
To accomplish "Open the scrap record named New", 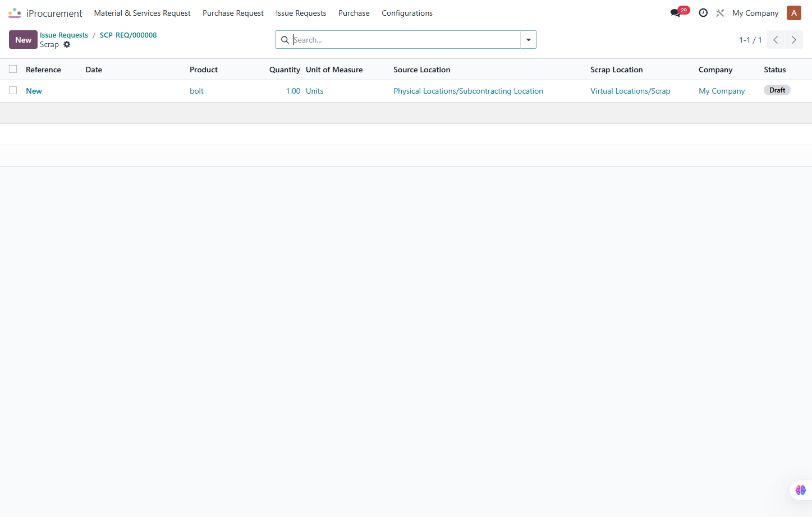I will [34, 91].
